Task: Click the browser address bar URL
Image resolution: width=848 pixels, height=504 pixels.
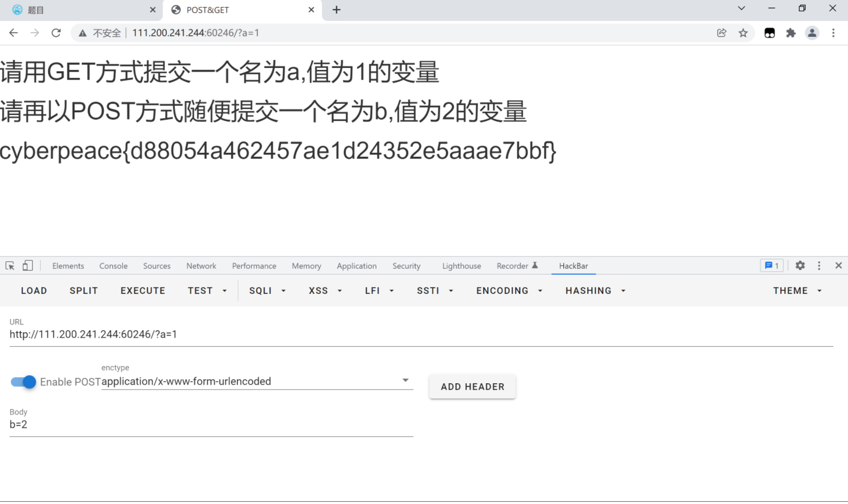Action: pos(196,33)
